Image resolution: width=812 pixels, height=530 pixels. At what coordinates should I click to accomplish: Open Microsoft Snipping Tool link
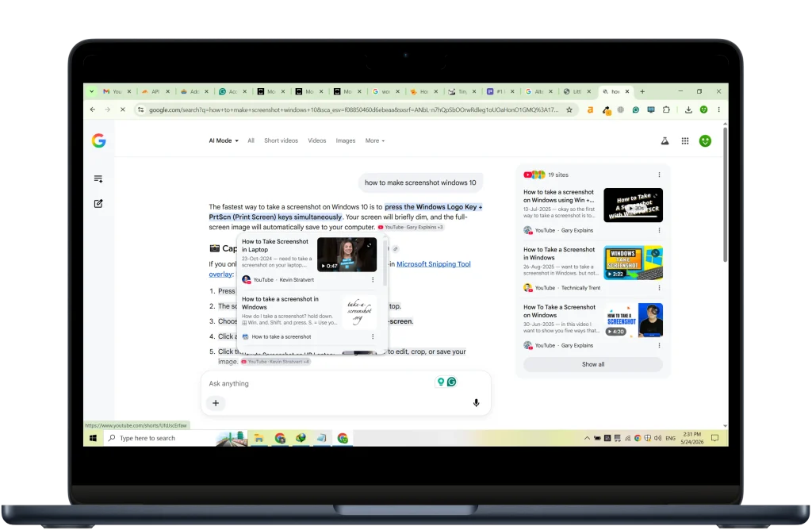click(x=434, y=264)
